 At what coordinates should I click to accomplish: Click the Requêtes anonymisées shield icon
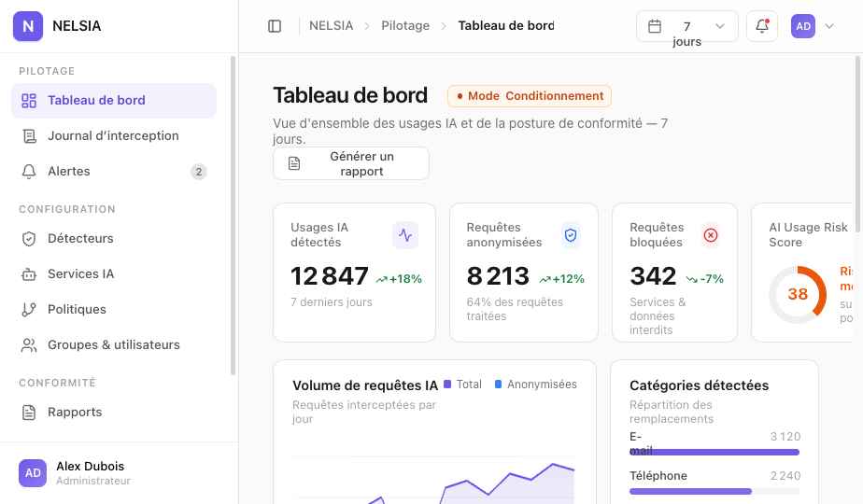click(571, 235)
